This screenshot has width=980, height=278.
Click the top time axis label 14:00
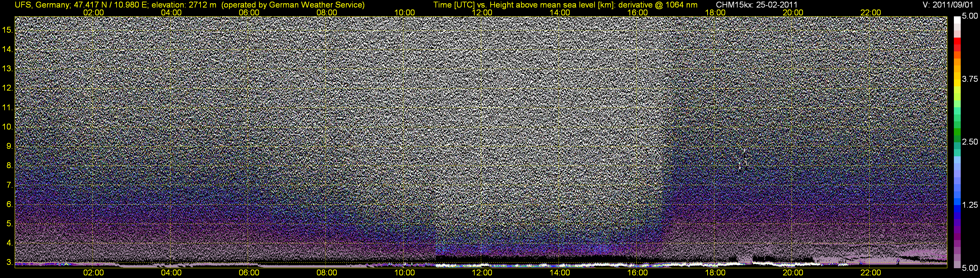point(560,12)
